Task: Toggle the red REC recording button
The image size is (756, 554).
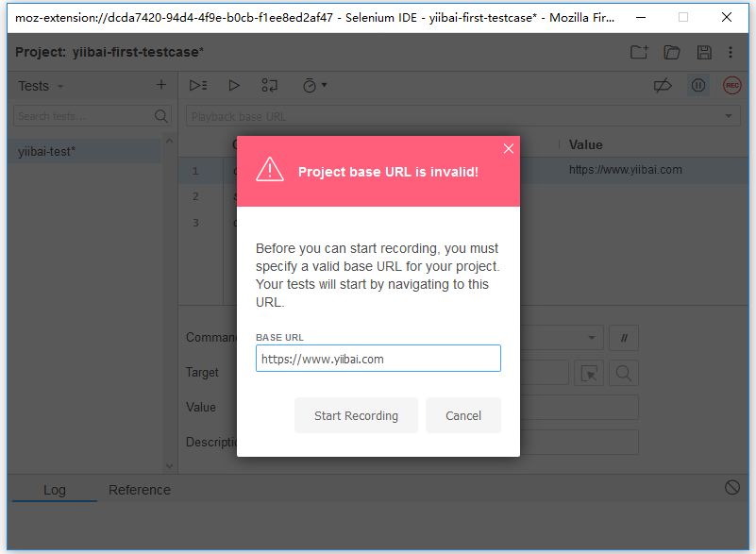Action: (x=731, y=86)
